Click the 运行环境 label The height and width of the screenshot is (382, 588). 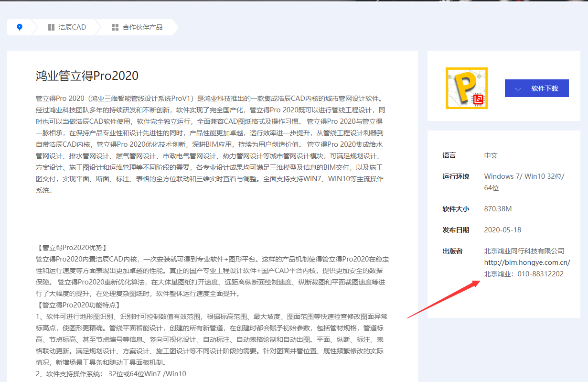click(x=456, y=176)
